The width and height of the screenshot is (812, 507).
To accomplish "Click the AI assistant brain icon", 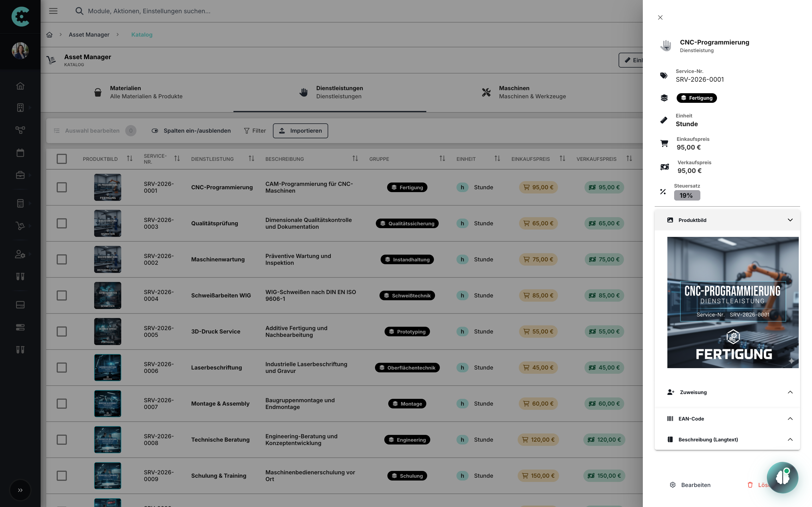I will [782, 477].
